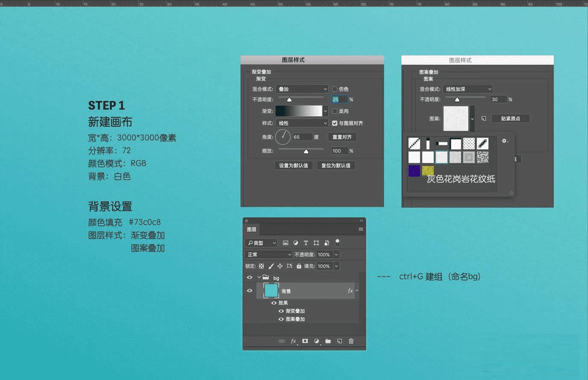
Task: Create new fill or adjustment layer
Action: point(316,341)
